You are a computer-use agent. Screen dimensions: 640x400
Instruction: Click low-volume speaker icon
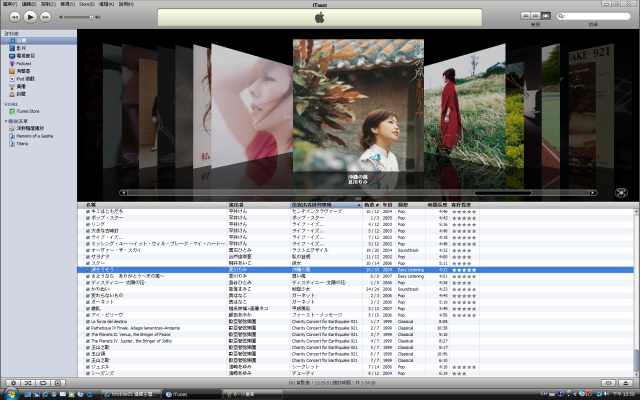tap(61, 17)
